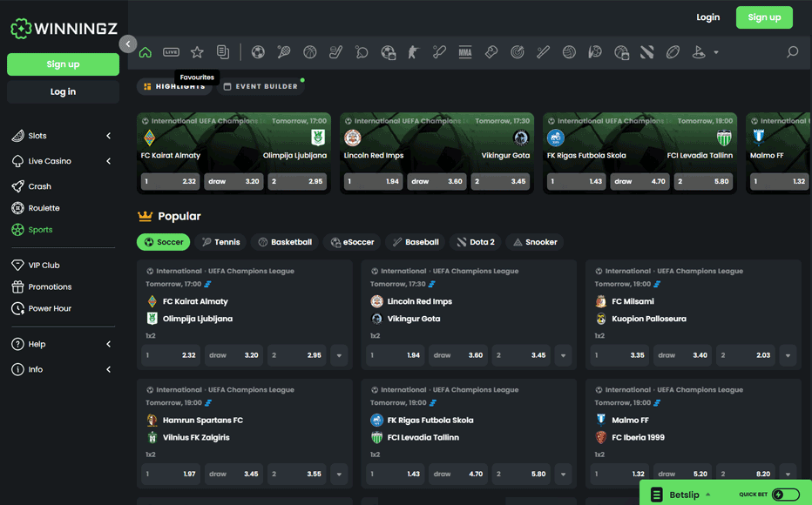Expand the Help submenu chevron
Image resolution: width=812 pixels, height=505 pixels.
coord(108,344)
